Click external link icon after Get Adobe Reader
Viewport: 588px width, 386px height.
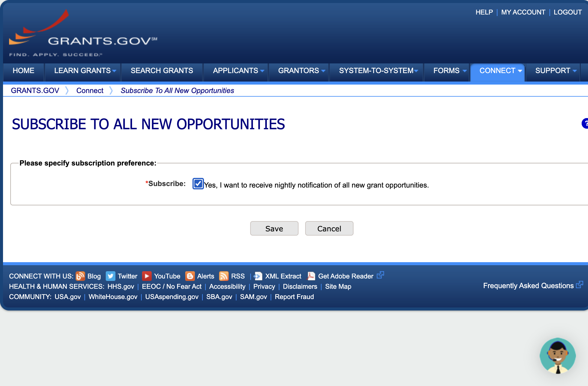tap(380, 275)
